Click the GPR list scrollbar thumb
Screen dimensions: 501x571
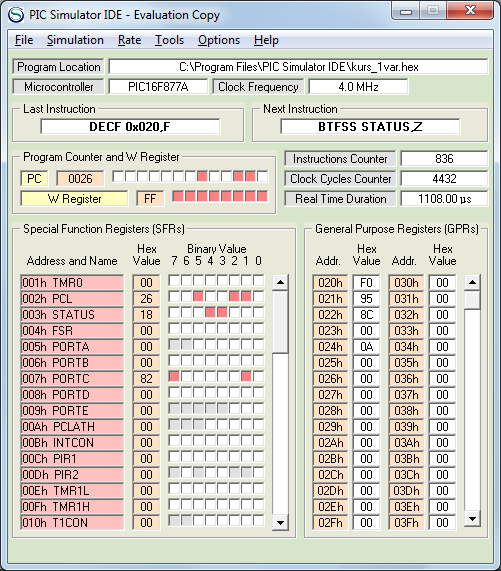coord(473,300)
